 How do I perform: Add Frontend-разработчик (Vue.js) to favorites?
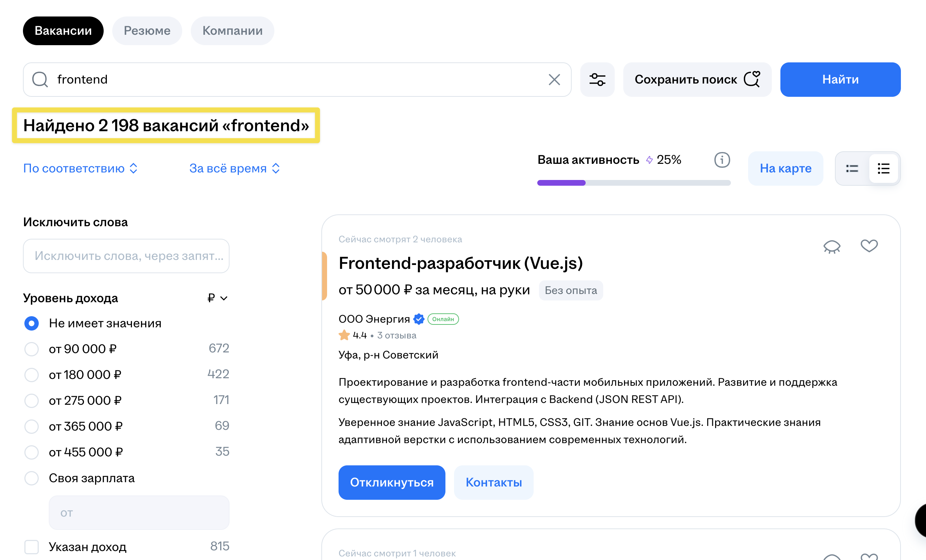(x=869, y=246)
